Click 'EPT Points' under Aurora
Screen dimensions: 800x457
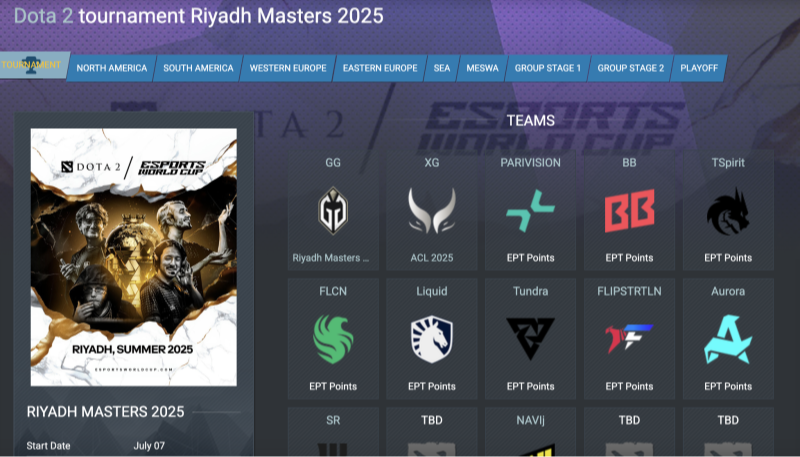728,386
